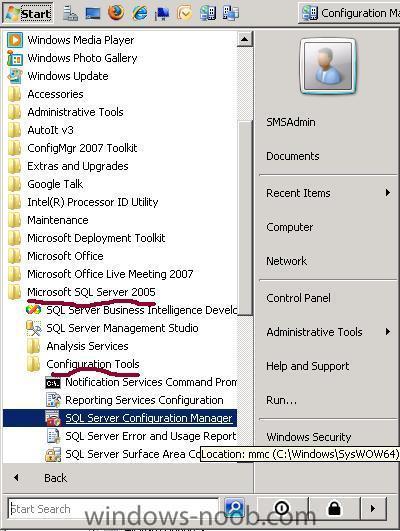Open the SQL Server Management Studio icon
Image resolution: width=400 pixels, height=531 pixels.
34,328
